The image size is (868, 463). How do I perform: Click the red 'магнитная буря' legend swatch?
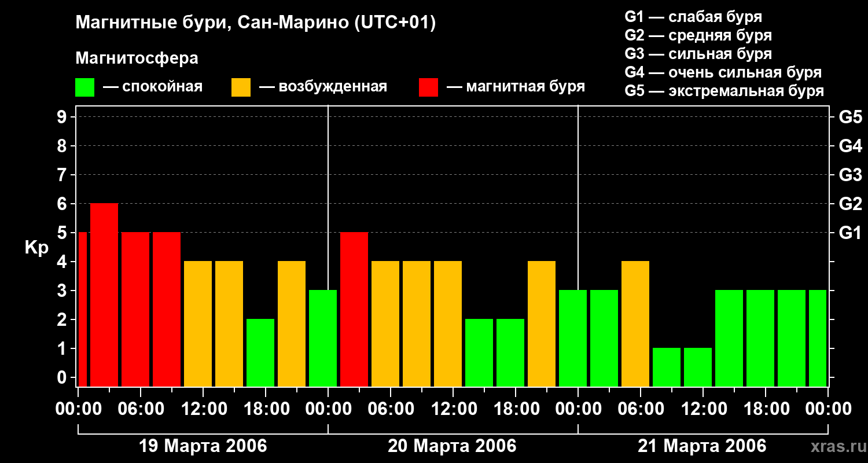[428, 87]
